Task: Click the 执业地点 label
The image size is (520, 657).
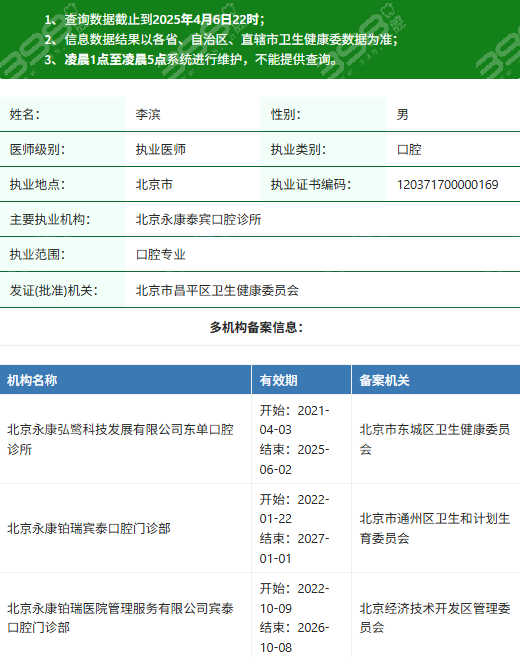Action: click(x=37, y=185)
